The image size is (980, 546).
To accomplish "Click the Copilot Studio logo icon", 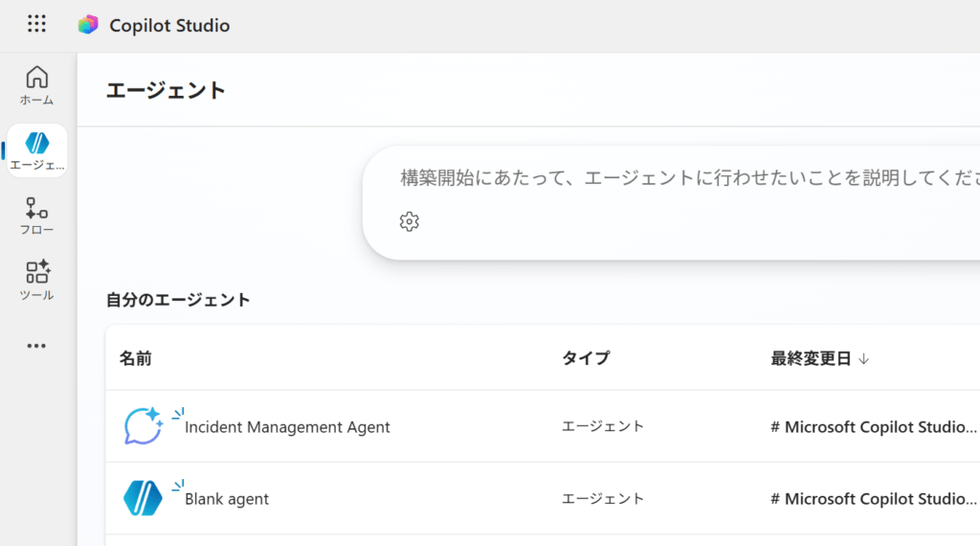I will pos(88,25).
